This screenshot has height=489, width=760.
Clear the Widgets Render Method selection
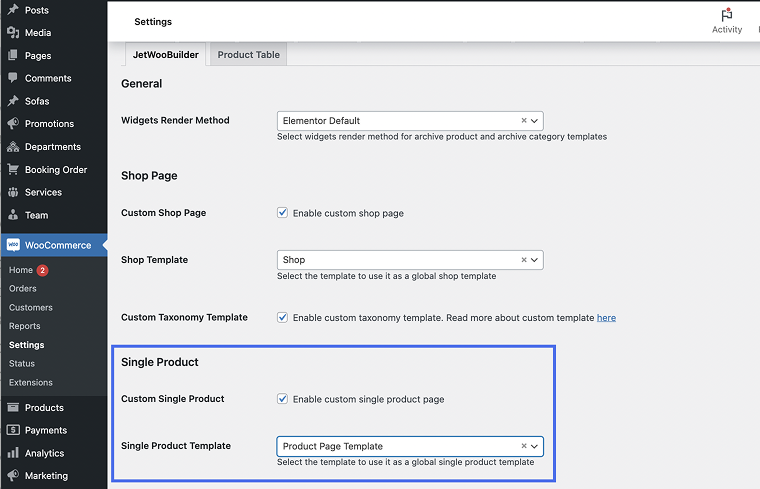point(523,121)
